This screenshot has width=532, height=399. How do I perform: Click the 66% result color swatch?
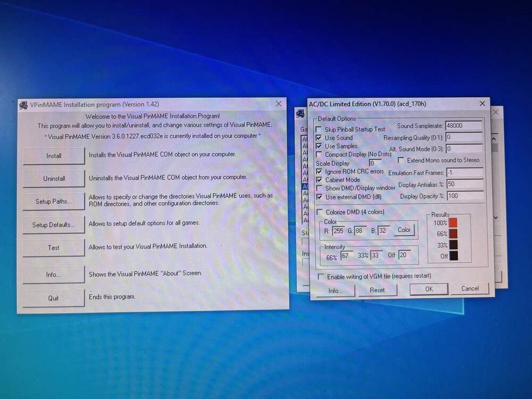coord(453,234)
